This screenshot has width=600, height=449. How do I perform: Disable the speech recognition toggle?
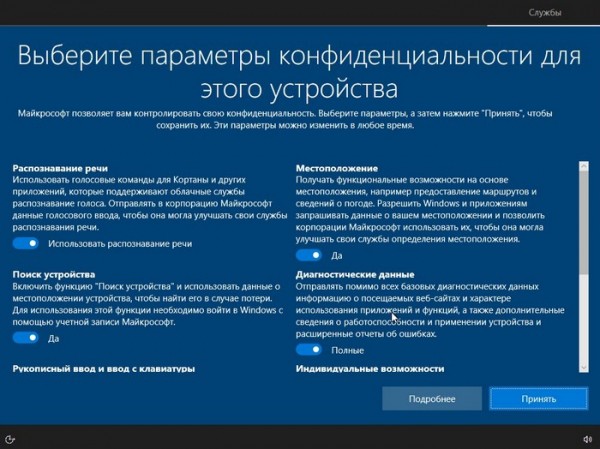pos(26,243)
